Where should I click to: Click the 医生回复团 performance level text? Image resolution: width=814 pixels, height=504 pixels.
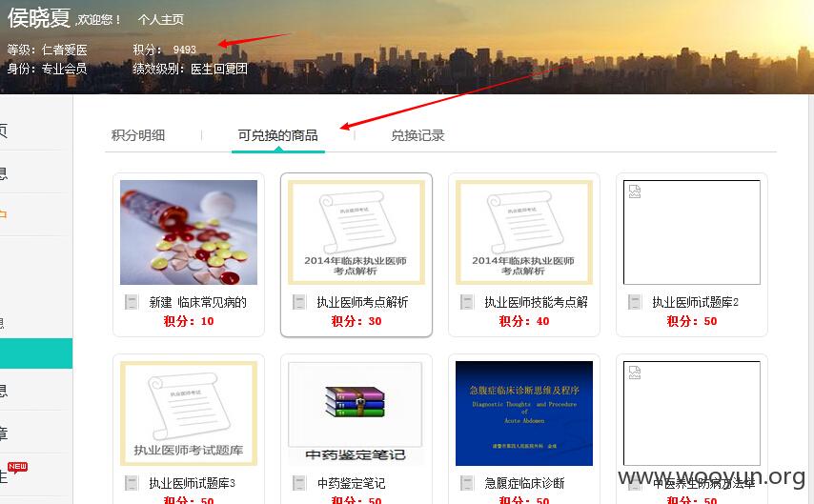coord(218,69)
